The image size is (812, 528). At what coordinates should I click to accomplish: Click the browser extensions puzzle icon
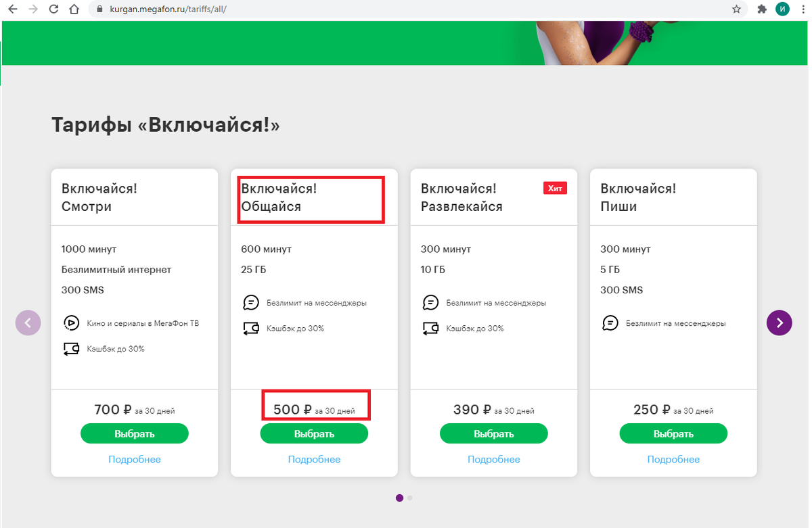click(763, 9)
